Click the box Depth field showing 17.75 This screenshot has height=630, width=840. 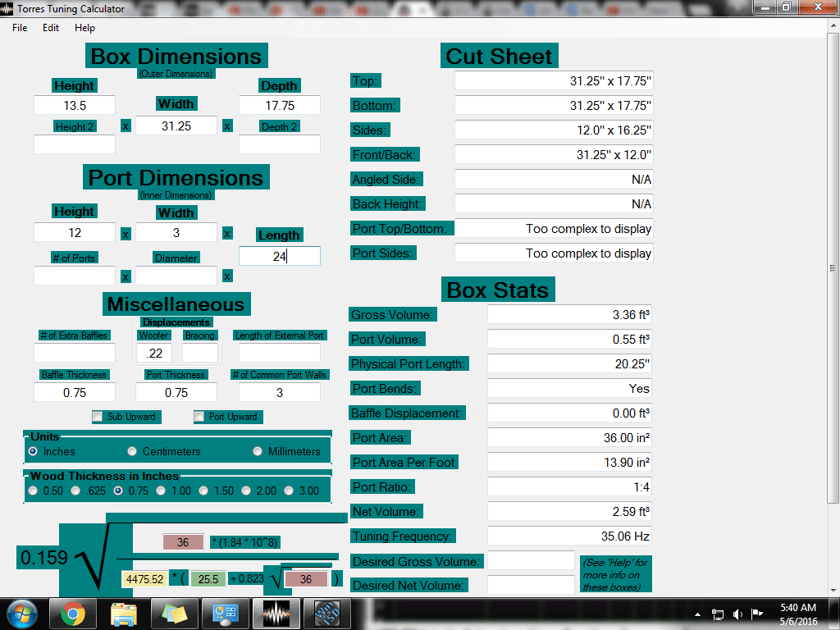tap(280, 105)
